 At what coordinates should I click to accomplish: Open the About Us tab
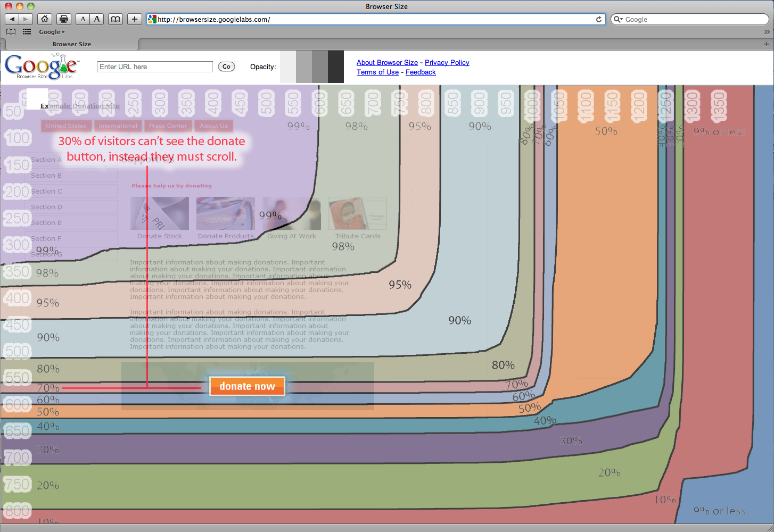point(213,126)
